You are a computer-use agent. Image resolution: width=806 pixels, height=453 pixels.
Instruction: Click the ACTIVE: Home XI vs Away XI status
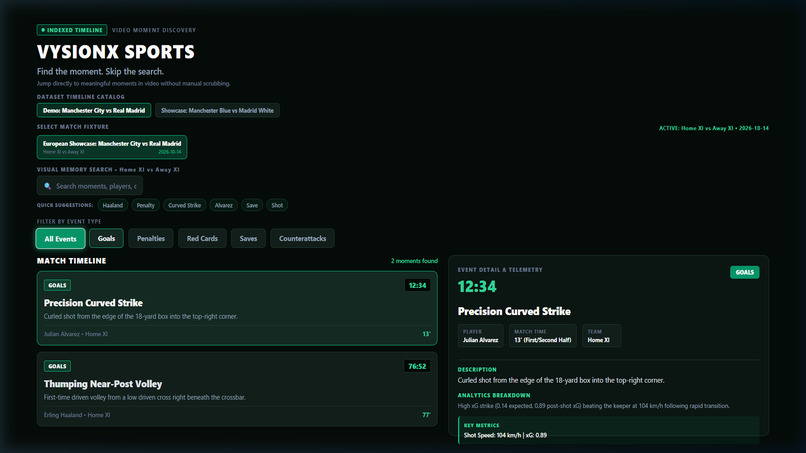click(x=713, y=128)
